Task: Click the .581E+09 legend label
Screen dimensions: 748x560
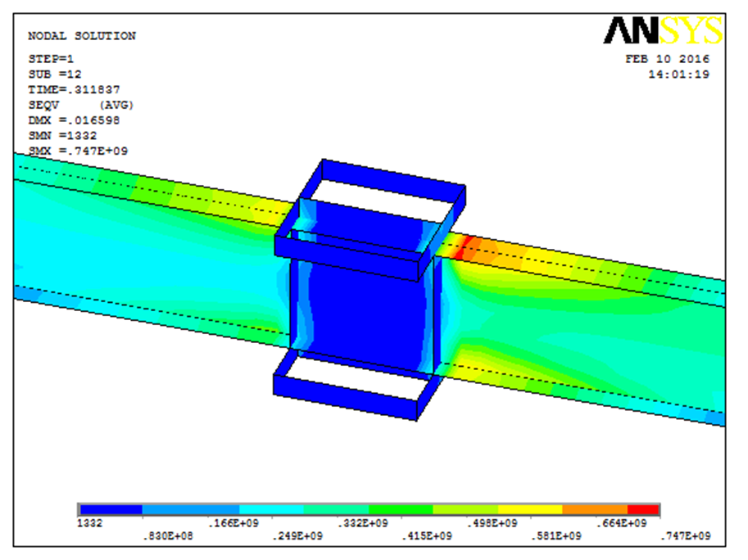Action: pos(556,536)
